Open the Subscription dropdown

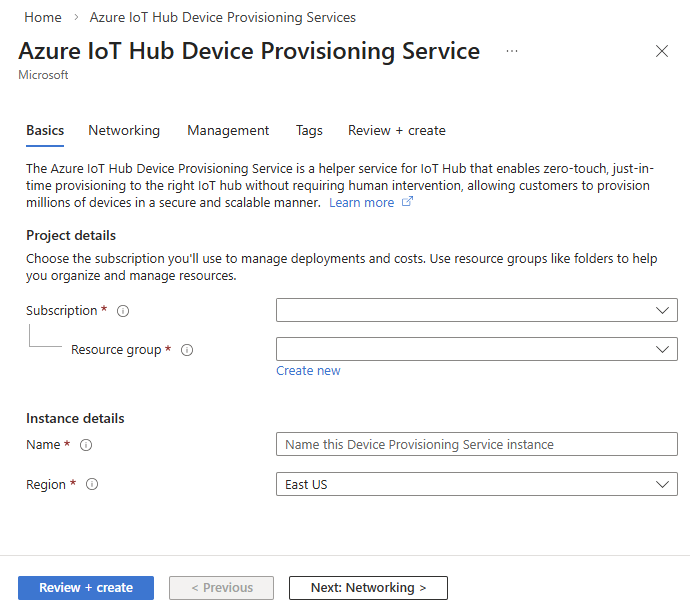click(477, 310)
